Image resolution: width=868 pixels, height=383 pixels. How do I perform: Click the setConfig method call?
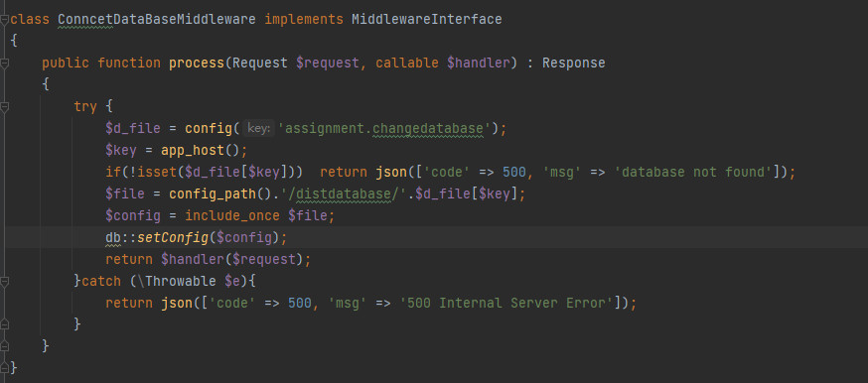pyautogui.click(x=173, y=238)
